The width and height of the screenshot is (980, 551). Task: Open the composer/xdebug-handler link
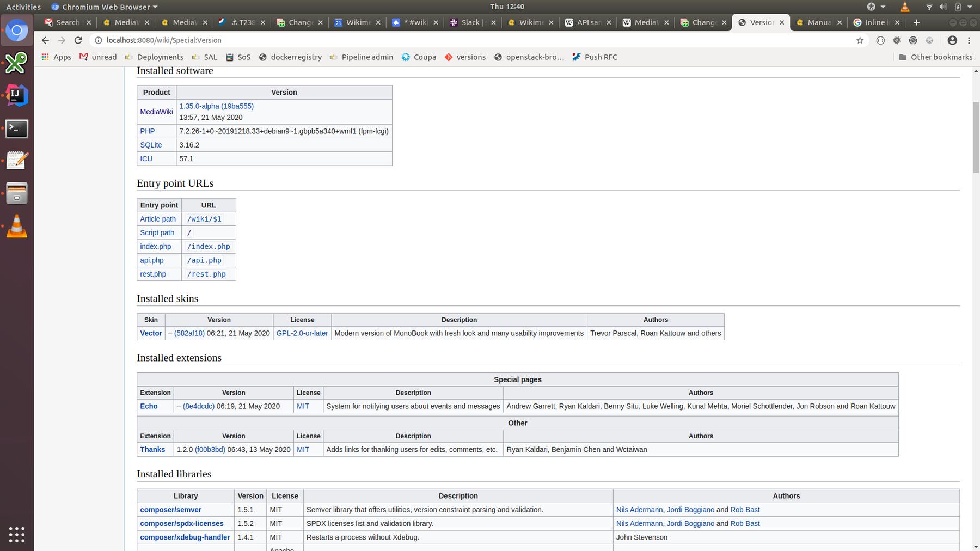[185, 537]
